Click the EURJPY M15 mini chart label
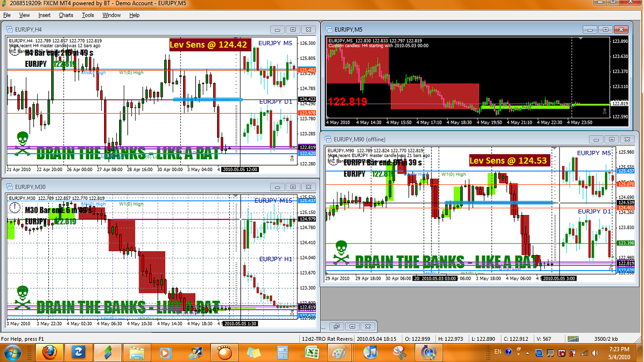The image size is (644, 362). 273,200
